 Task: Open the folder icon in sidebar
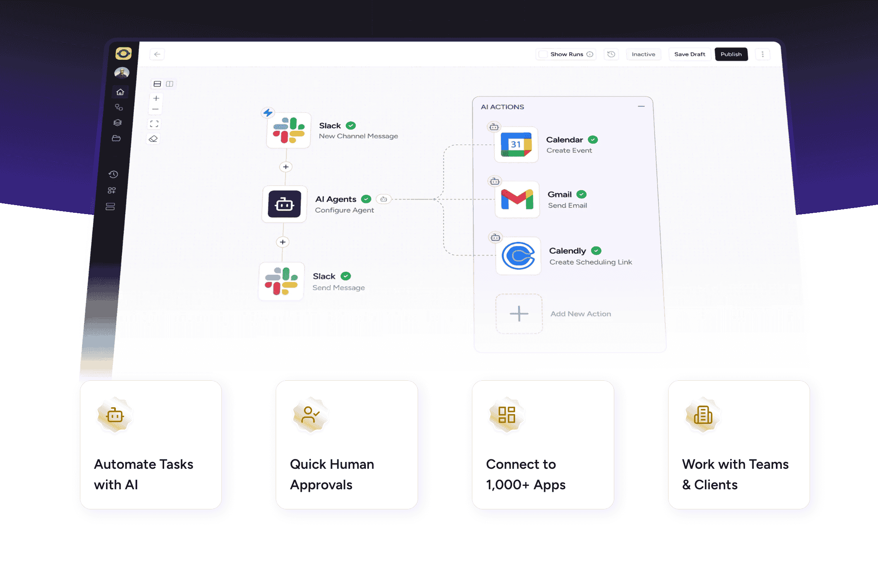click(116, 138)
